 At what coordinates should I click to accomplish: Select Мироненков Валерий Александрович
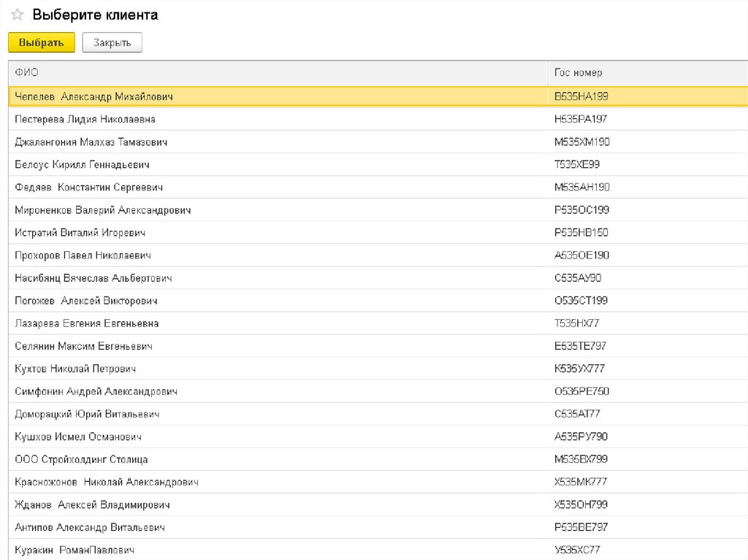102,210
